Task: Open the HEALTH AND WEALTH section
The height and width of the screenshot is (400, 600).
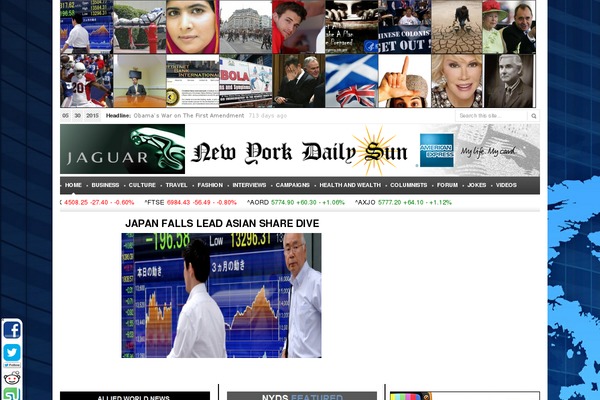Action: pos(350,185)
